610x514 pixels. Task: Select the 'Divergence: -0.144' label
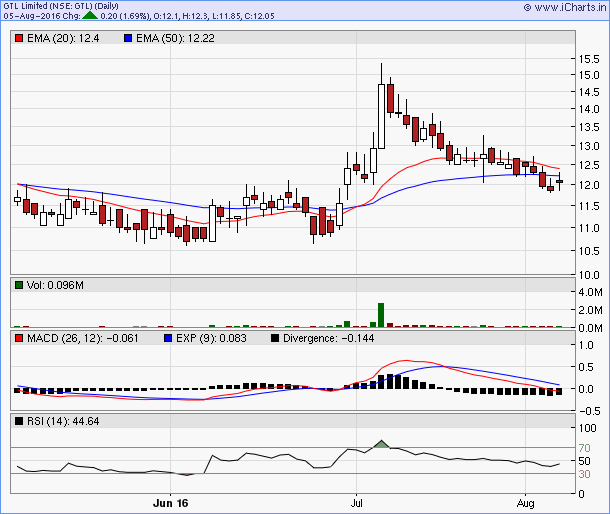coord(328,338)
